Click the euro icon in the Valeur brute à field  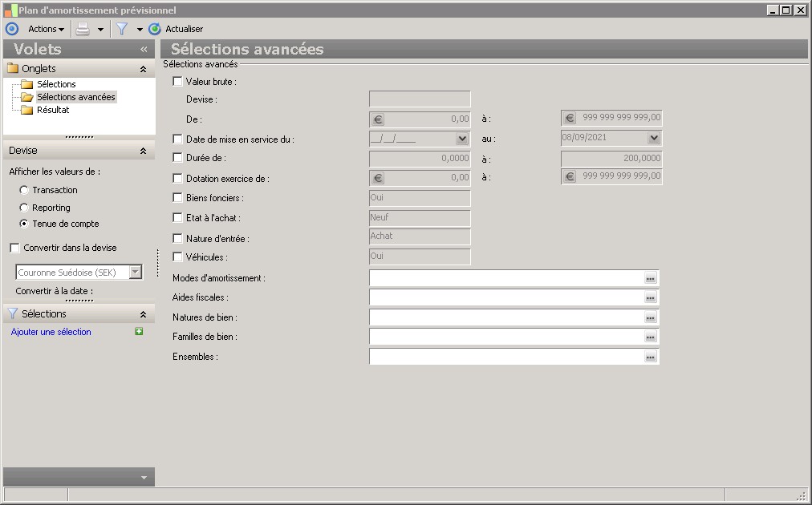(570, 118)
